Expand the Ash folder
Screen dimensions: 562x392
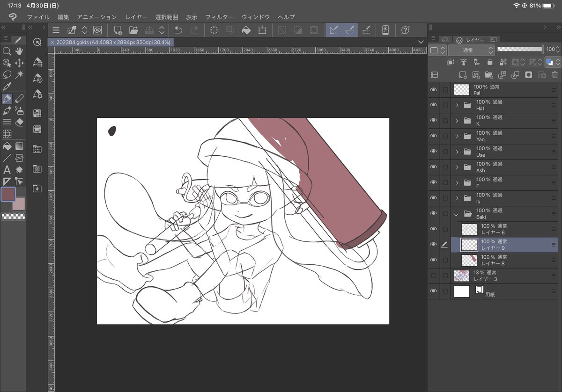(457, 167)
